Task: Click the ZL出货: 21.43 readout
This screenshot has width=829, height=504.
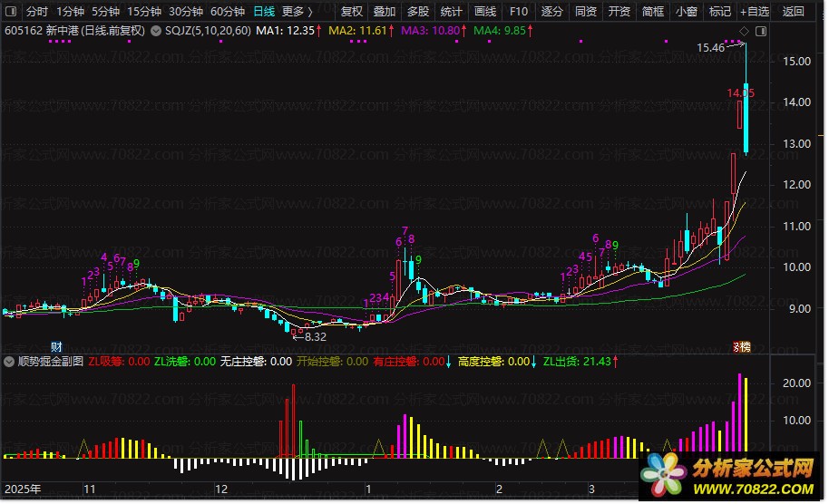Action: click(x=577, y=362)
